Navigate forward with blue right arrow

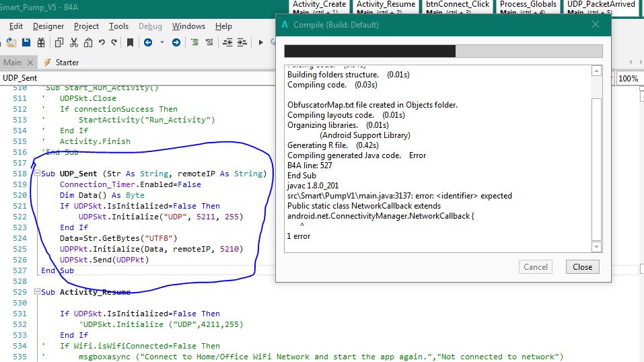click(x=176, y=42)
